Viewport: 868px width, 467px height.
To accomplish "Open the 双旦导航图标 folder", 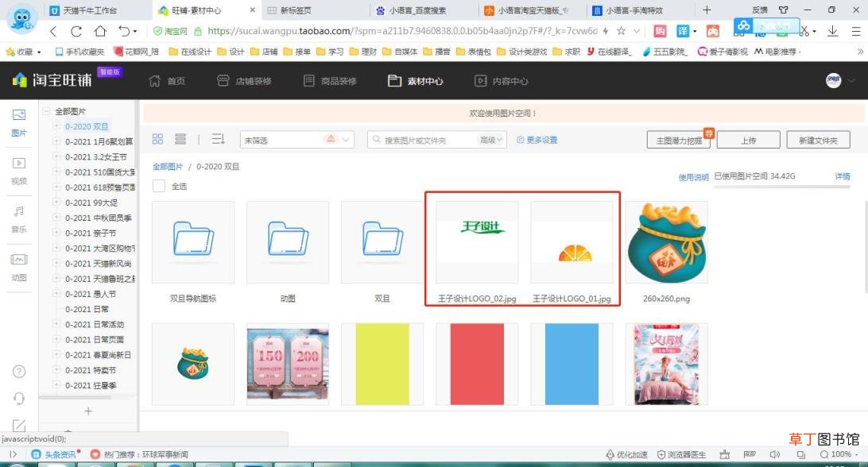I will tap(192, 242).
